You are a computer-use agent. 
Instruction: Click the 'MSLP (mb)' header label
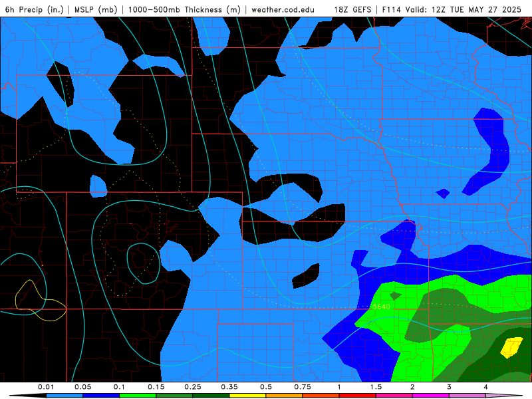click(x=96, y=9)
